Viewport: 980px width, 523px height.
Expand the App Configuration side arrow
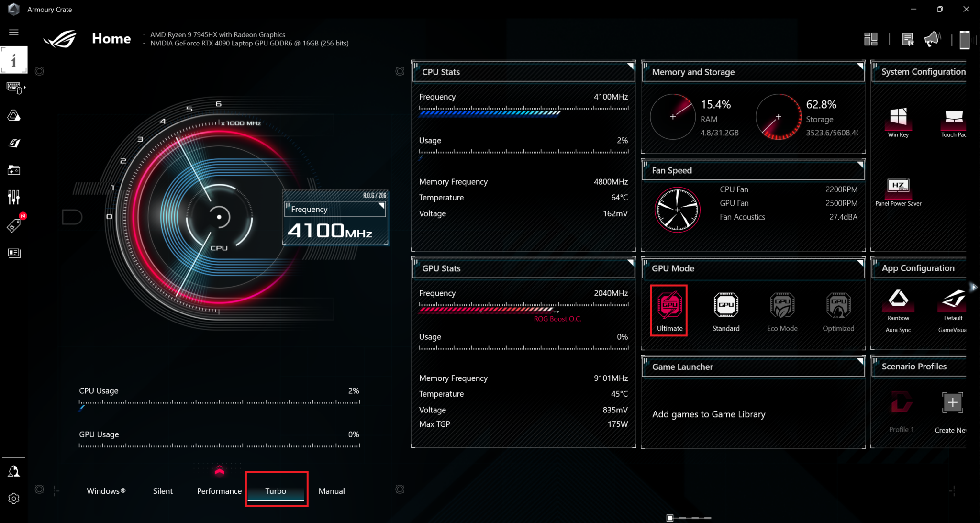tap(975, 287)
